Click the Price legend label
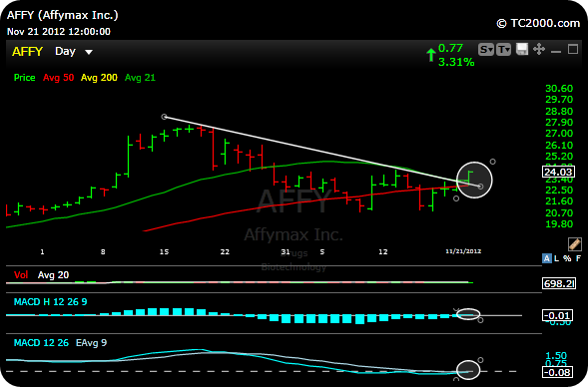 24,78
